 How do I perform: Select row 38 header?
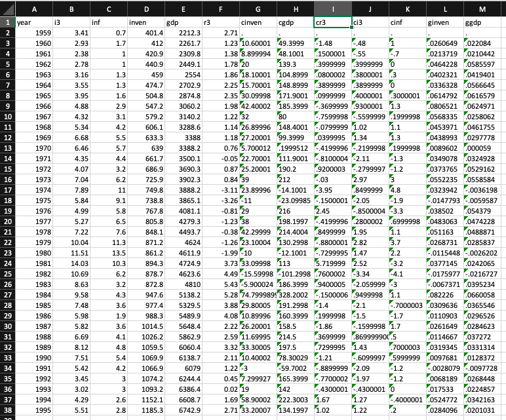pyautogui.click(x=8, y=410)
